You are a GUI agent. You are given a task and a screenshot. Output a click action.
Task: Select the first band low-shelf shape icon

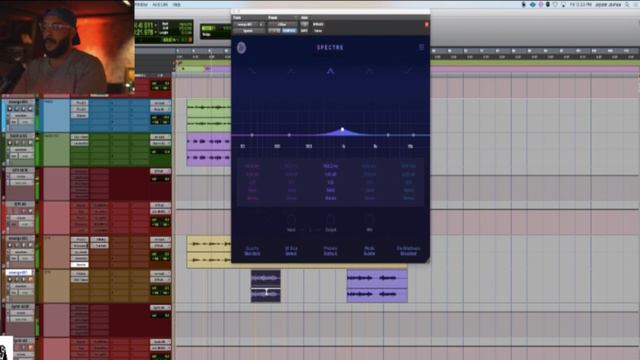tap(252, 71)
